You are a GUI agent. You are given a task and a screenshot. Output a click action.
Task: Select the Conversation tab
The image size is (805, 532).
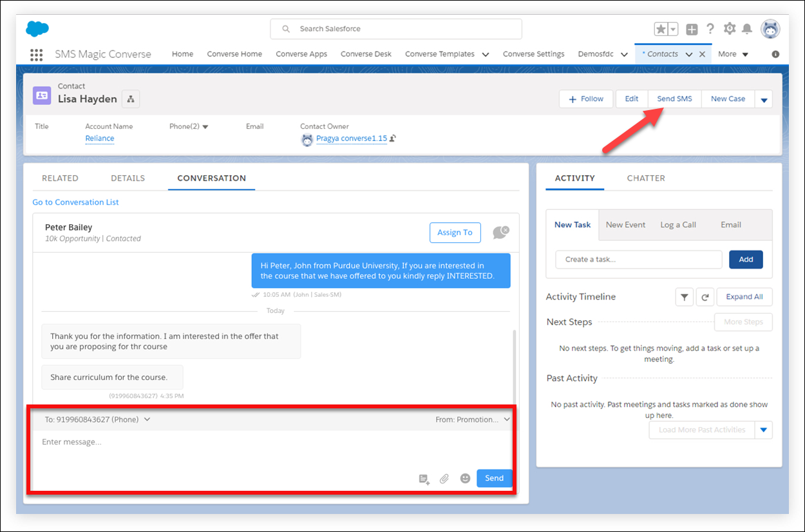click(x=211, y=178)
